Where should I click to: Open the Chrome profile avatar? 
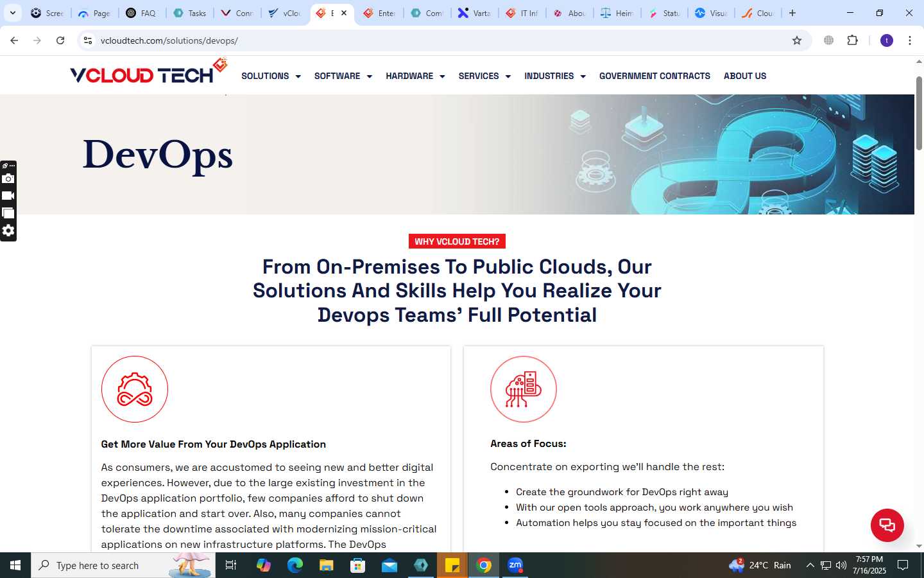pos(887,40)
